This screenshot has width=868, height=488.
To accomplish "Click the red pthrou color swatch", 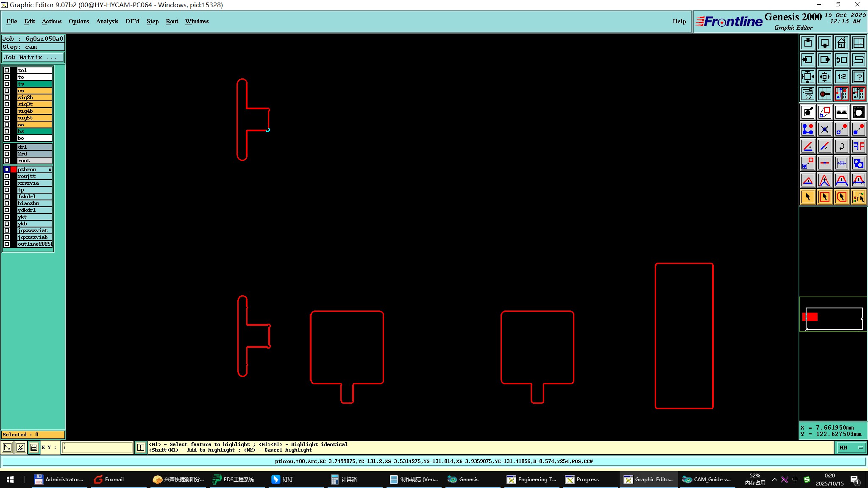I will tap(14, 169).
